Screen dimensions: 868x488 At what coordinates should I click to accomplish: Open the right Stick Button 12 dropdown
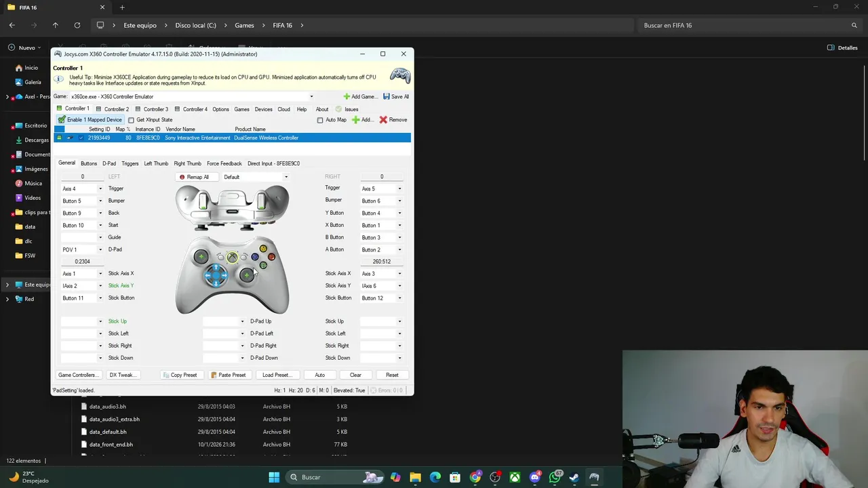coord(399,298)
